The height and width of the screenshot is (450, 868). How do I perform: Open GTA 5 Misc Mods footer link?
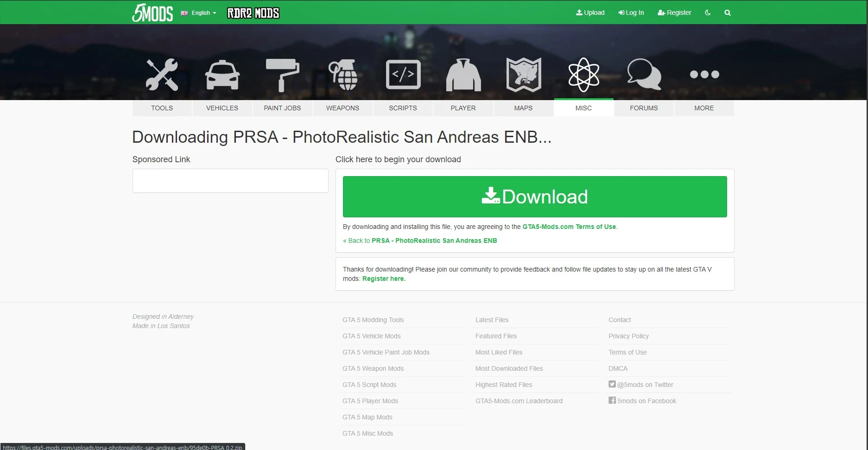(x=367, y=433)
